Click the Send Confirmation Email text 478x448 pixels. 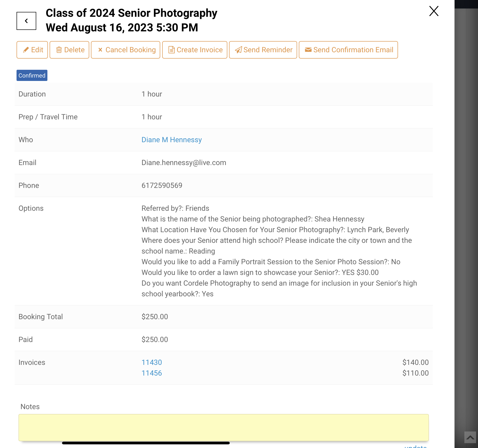point(353,50)
